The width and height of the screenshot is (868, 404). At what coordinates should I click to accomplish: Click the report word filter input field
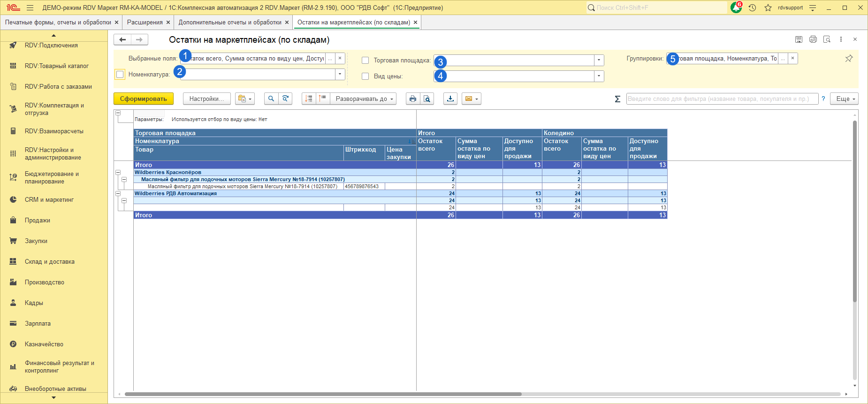point(722,99)
